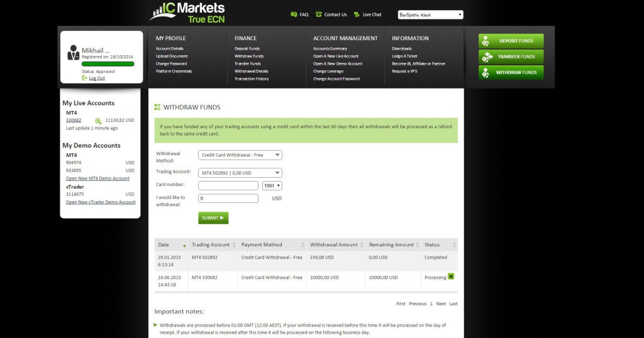The image size is (644, 338).
Task: Cancel the processing withdrawal with the X icon
Action: 451,276
